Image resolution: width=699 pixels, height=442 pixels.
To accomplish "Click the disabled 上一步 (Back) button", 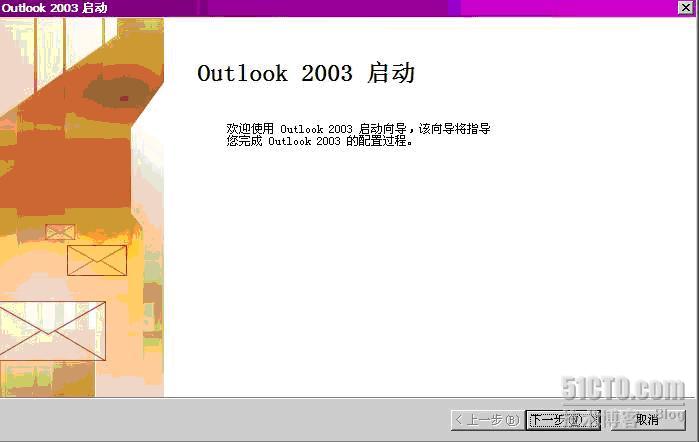I will [488, 420].
